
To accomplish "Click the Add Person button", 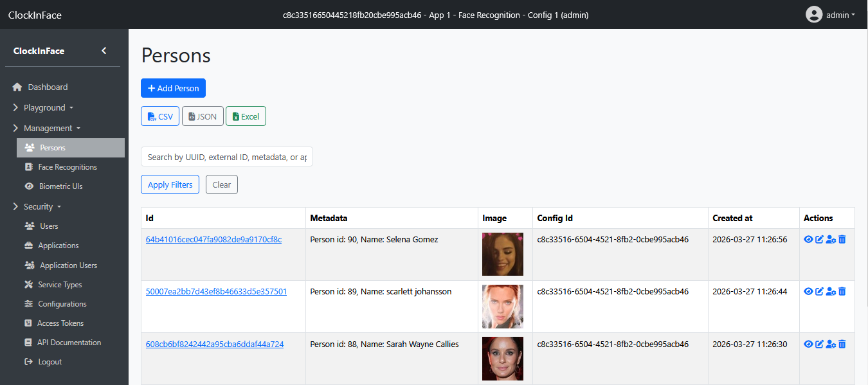I will tap(173, 88).
